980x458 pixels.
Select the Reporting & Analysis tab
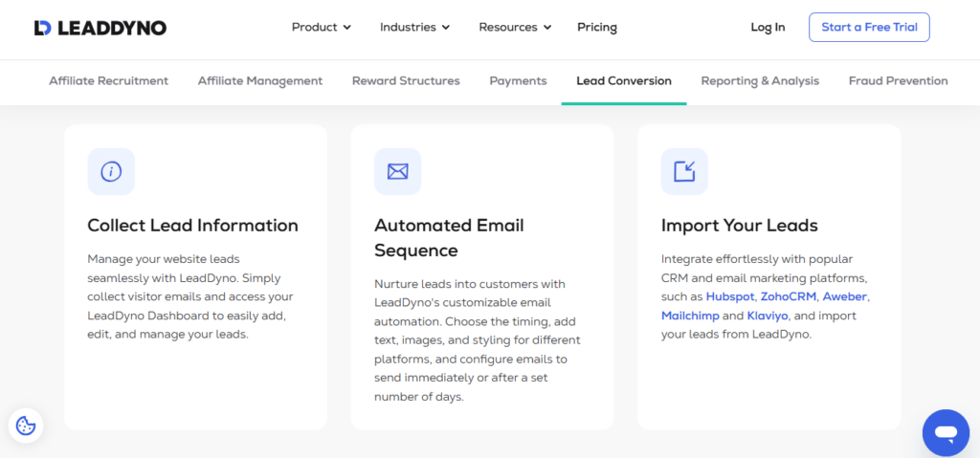pyautogui.click(x=760, y=81)
